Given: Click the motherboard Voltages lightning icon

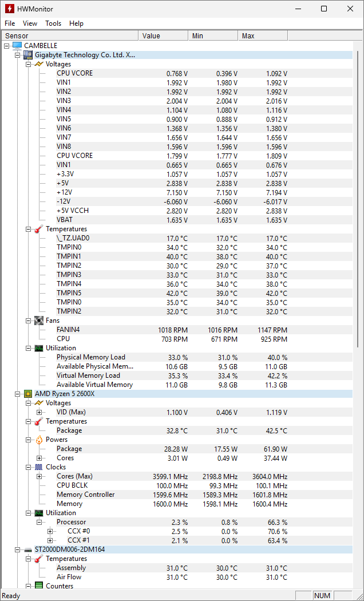Looking at the screenshot, I should tap(39, 64).
